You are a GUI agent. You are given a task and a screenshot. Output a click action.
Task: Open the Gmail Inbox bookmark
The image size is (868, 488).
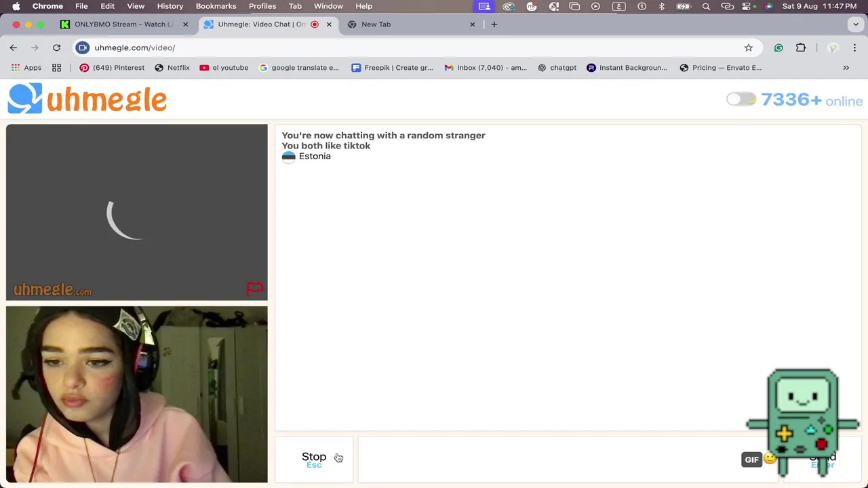[x=486, y=68]
